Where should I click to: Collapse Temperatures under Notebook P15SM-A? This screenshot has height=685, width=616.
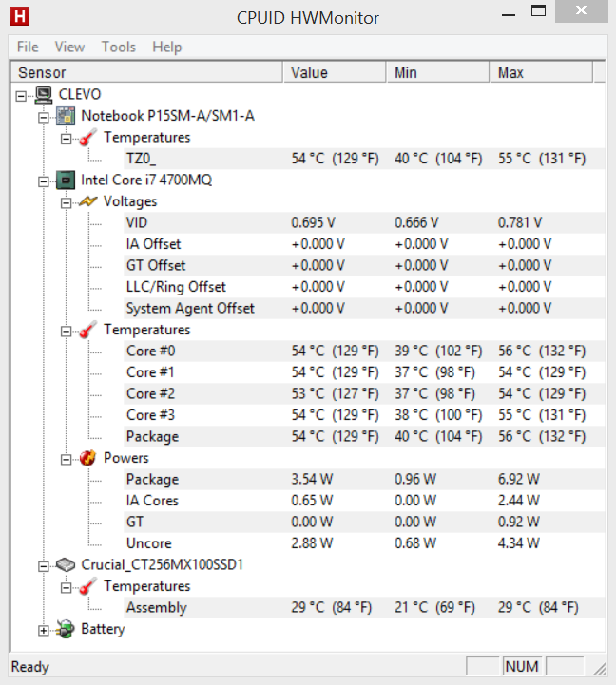[x=66, y=139]
